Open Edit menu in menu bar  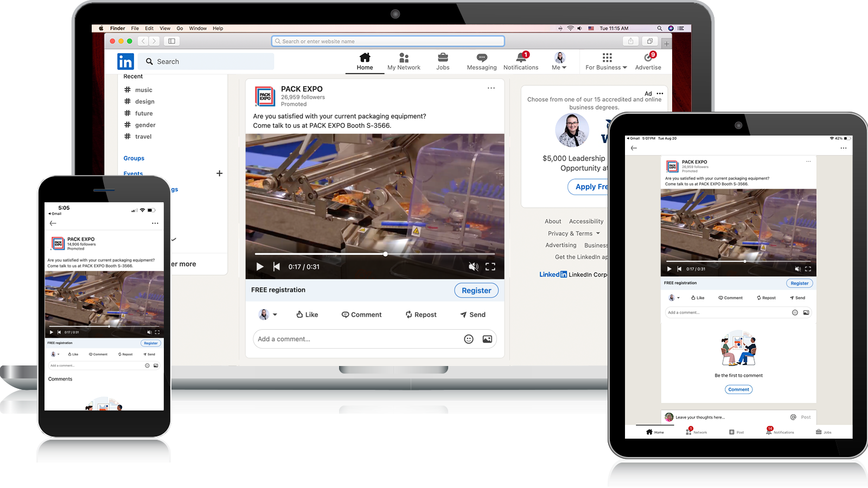tap(149, 28)
